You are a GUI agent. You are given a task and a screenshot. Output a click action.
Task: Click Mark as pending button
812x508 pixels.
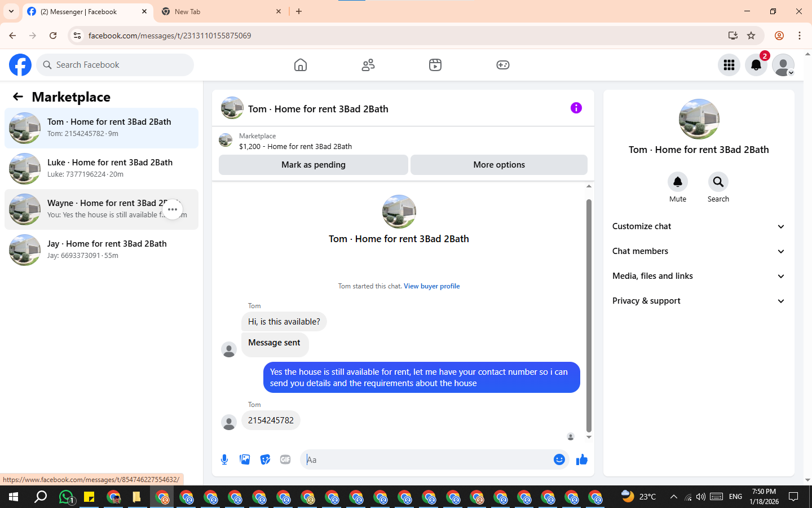(x=314, y=165)
